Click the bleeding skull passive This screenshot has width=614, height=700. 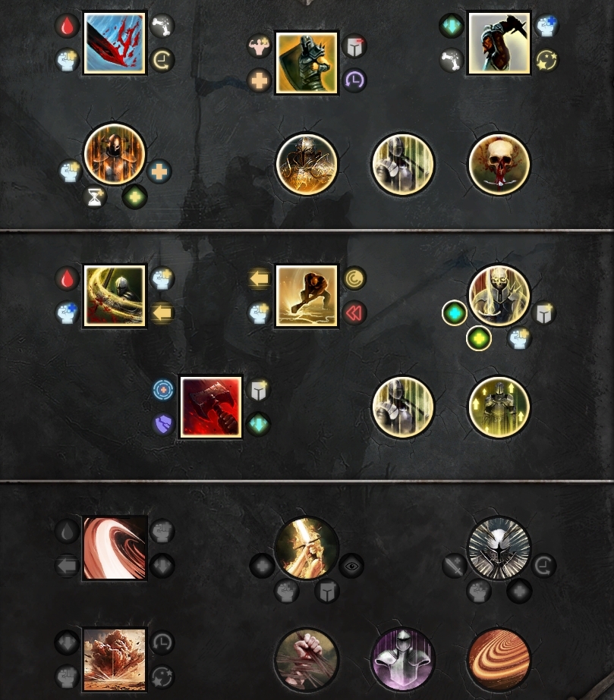tap(499, 164)
